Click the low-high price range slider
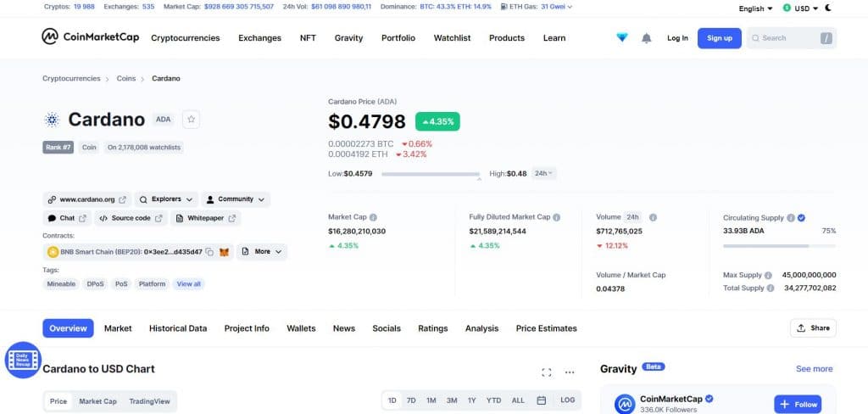 pos(431,174)
